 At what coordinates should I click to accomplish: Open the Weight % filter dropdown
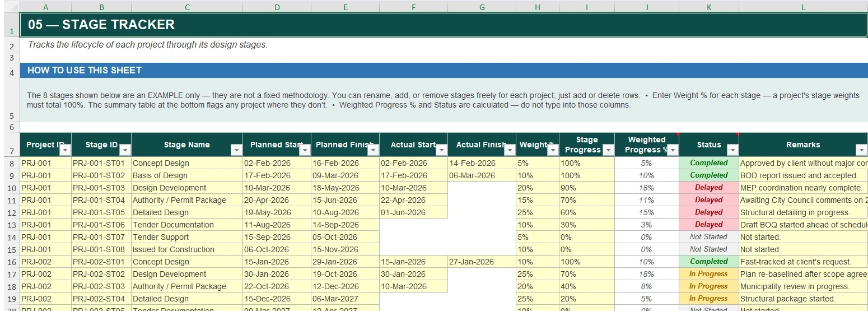pyautogui.click(x=552, y=150)
